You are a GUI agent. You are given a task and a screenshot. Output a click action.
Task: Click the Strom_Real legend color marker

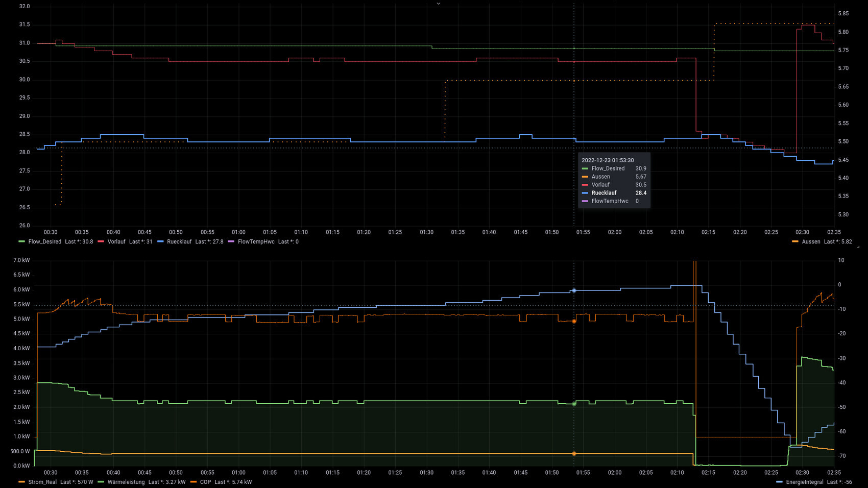click(21, 482)
